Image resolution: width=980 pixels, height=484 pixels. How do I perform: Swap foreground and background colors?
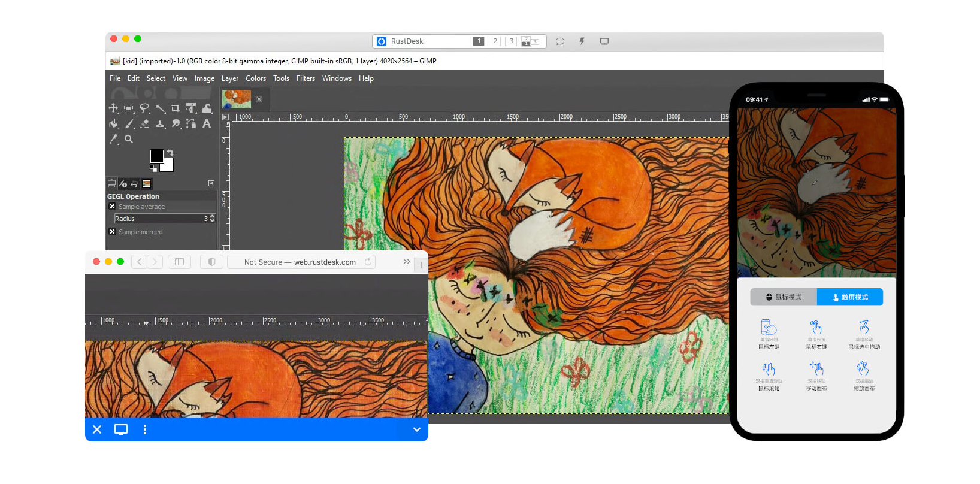tap(170, 153)
